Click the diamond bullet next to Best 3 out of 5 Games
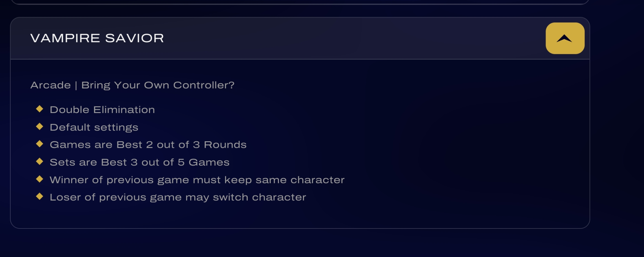This screenshot has width=644, height=257. [40, 161]
